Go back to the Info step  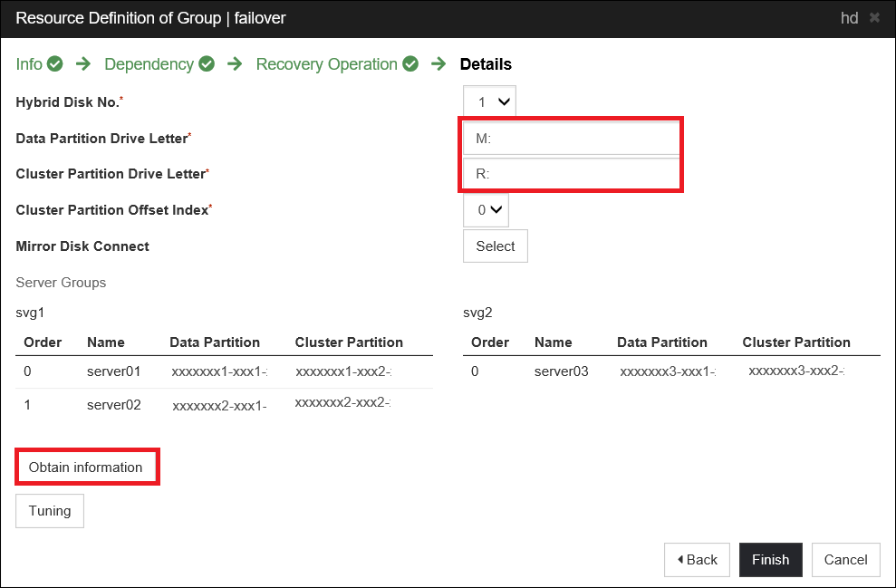tap(28, 63)
